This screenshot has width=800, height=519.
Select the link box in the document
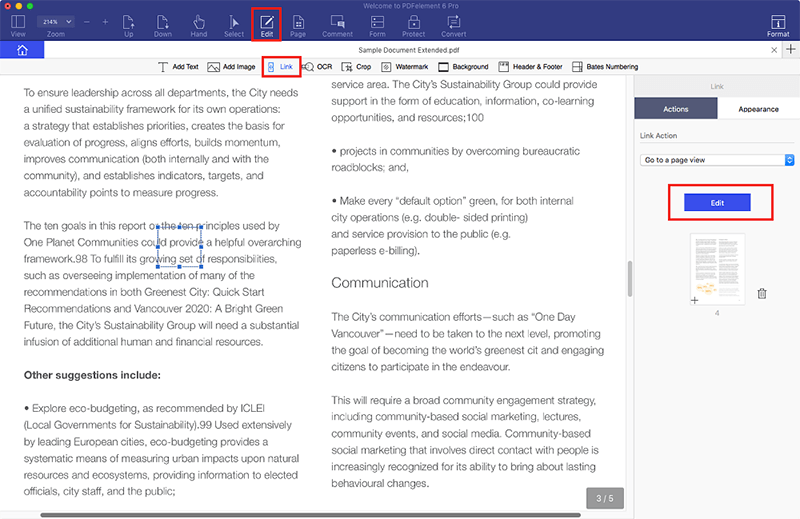coord(179,246)
